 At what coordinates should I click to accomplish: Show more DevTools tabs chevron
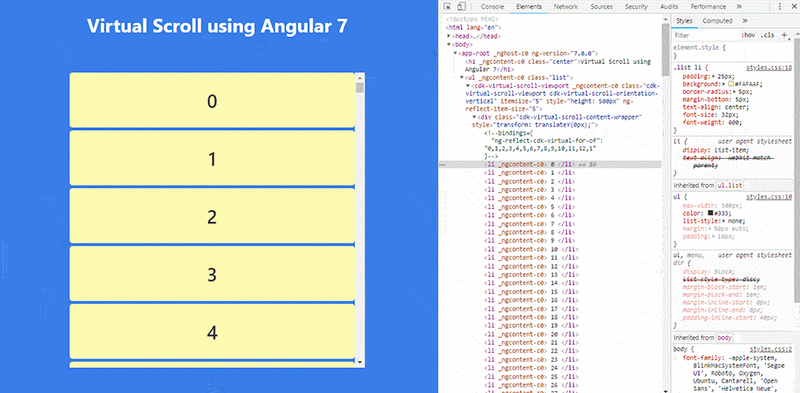739,7
